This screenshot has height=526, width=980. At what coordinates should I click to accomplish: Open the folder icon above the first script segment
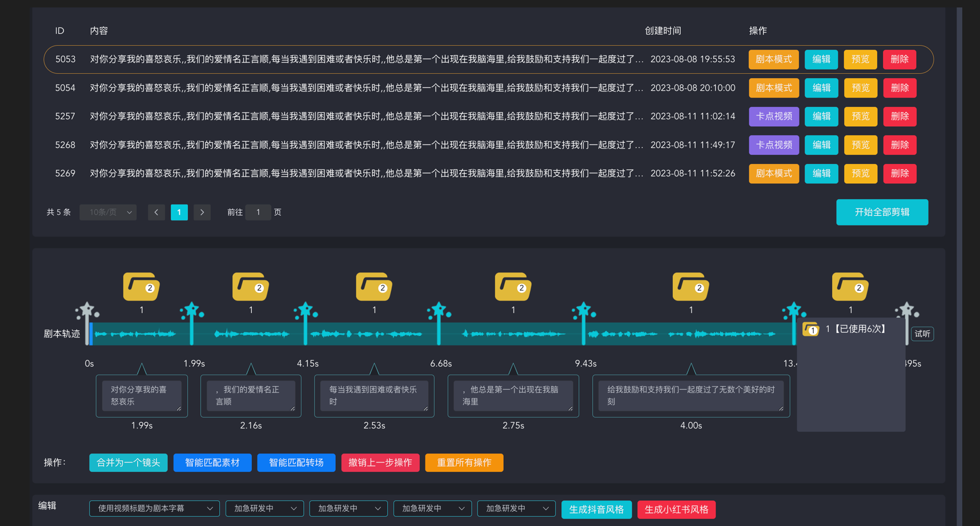tap(140, 287)
